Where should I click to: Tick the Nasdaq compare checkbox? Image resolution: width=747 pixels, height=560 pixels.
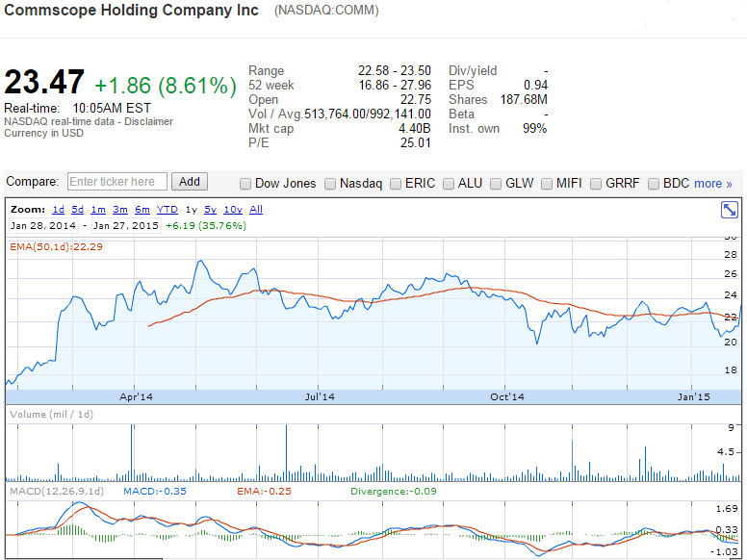[330, 184]
